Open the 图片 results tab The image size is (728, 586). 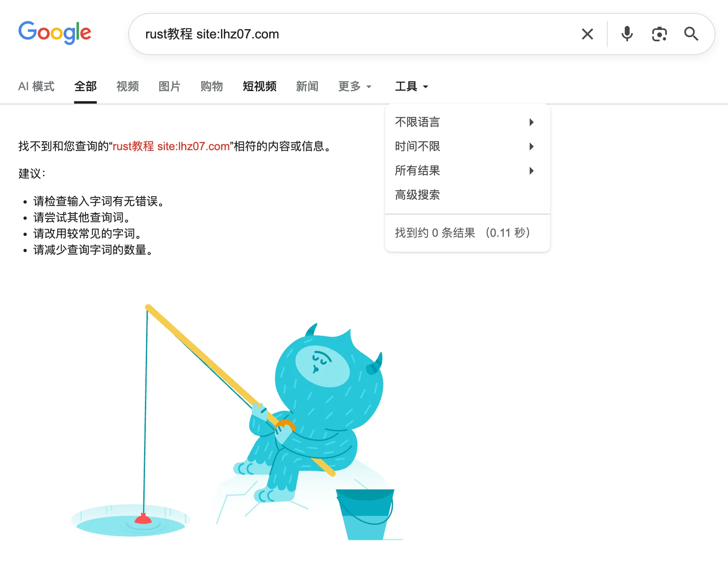click(169, 86)
